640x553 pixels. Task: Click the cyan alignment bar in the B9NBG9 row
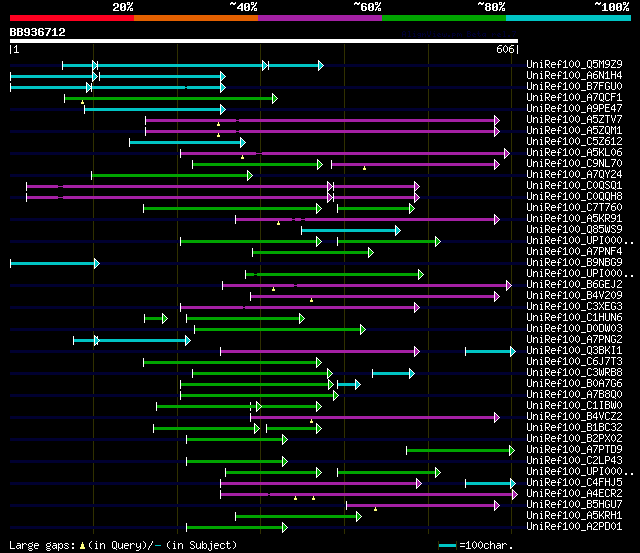(x=55, y=263)
